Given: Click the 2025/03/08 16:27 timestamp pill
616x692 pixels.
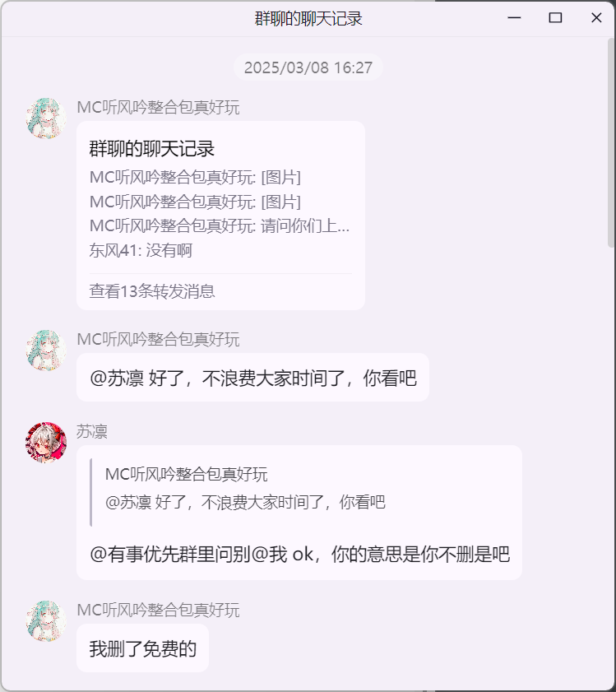Looking at the screenshot, I should (x=308, y=67).
